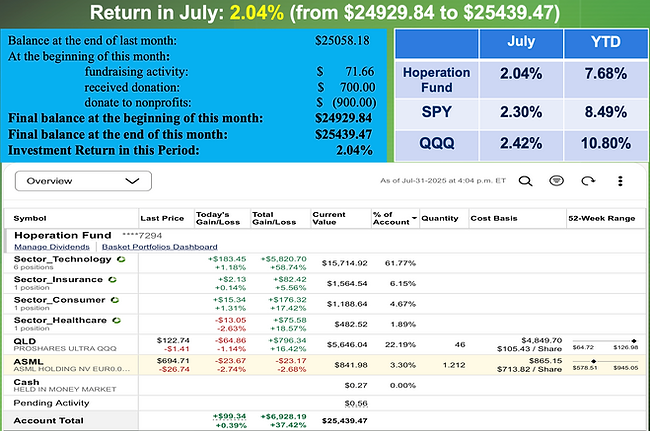The image size is (650, 431).
Task: Click Hoperation Fund YTD value 7.68%
Action: 606,74
